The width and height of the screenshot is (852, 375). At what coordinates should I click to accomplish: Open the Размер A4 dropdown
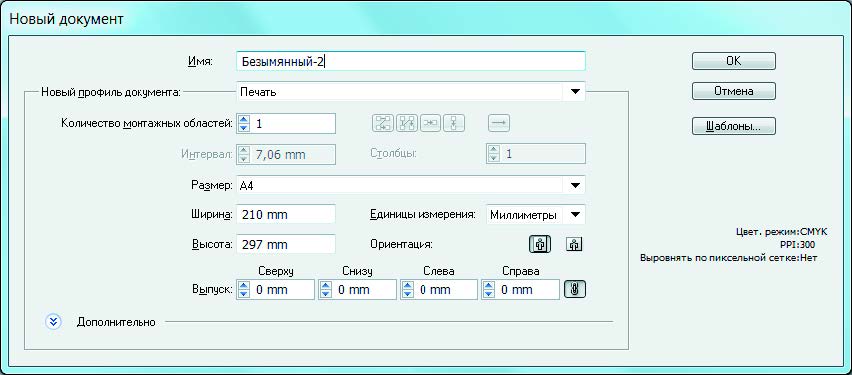point(411,186)
